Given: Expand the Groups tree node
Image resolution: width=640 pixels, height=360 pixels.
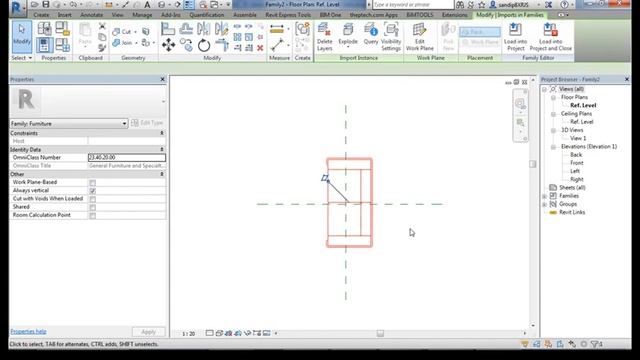Looking at the screenshot, I should [x=544, y=204].
